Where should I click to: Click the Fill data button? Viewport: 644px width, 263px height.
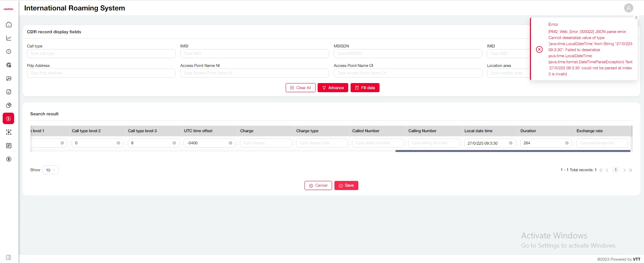pos(365,88)
